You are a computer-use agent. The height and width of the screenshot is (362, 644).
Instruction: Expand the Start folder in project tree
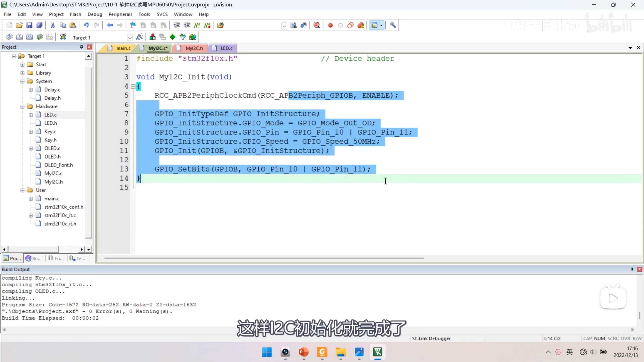pyautogui.click(x=22, y=65)
